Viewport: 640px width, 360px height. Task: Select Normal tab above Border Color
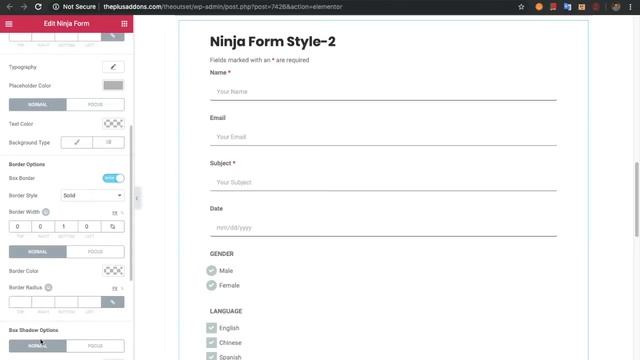click(38, 252)
